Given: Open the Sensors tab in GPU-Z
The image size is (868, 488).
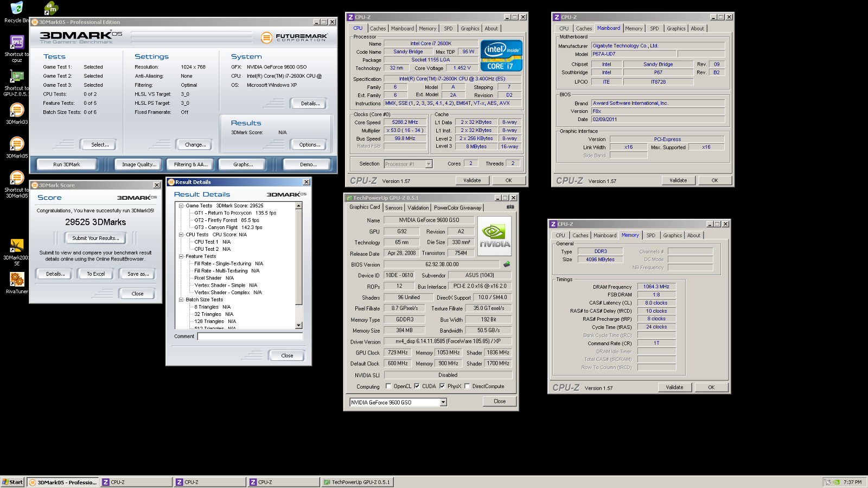Looking at the screenshot, I should 394,208.
